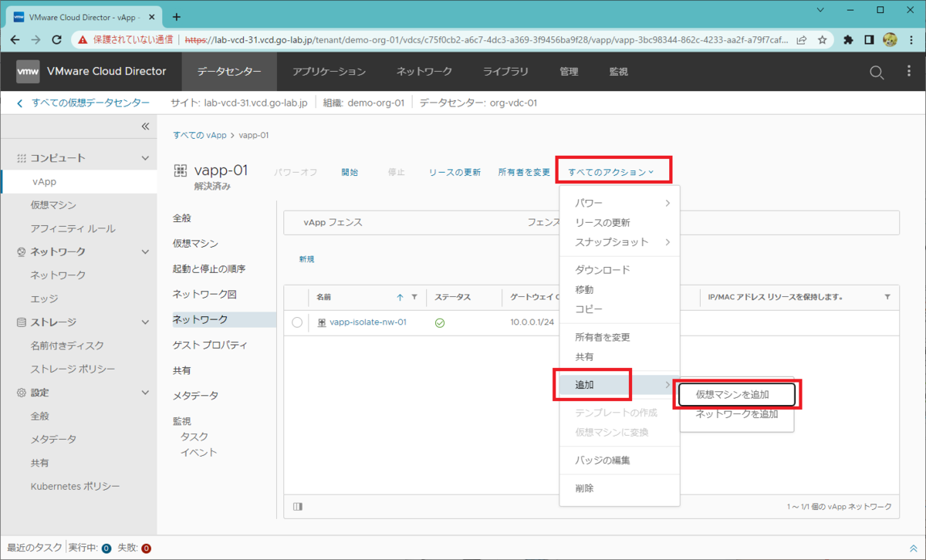Click the VMware vmw logo icon

28,71
